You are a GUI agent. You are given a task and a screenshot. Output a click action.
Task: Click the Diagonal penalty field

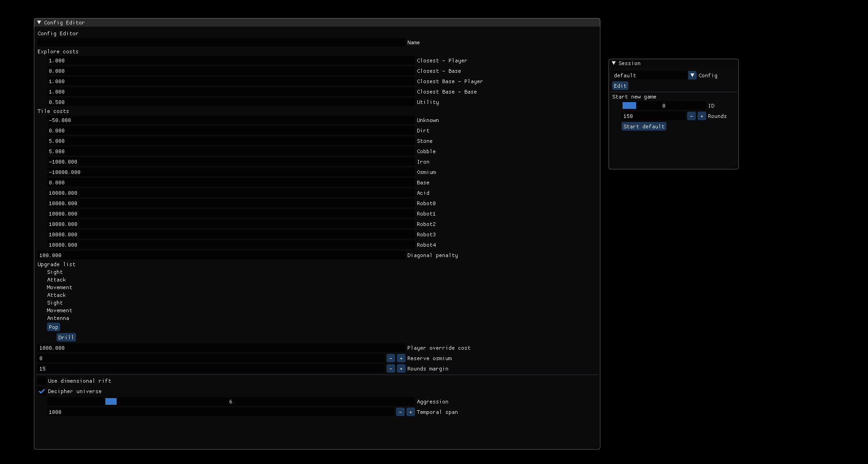222,255
